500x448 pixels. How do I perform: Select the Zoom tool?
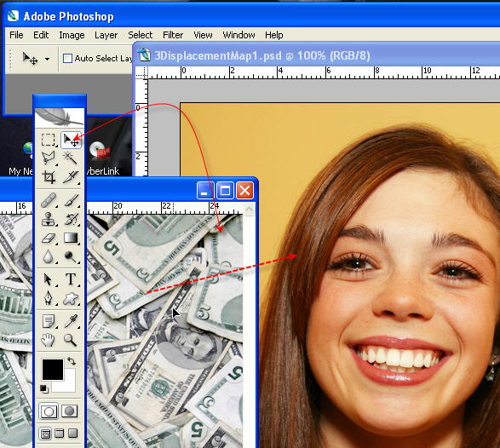tap(71, 340)
